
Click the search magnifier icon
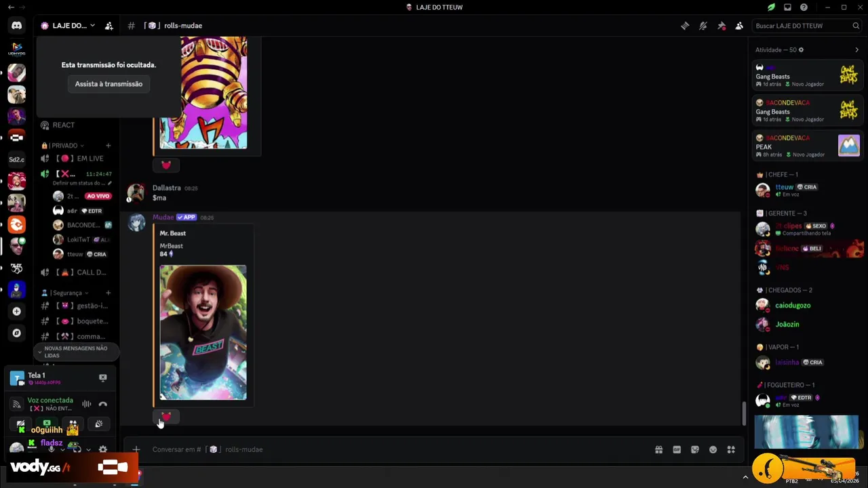pos(856,26)
